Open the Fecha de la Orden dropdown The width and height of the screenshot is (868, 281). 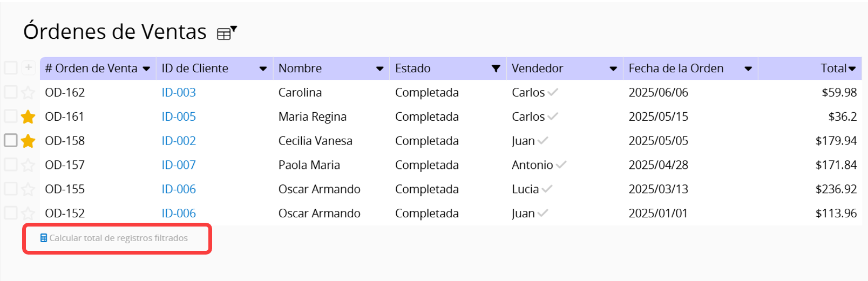tap(748, 69)
